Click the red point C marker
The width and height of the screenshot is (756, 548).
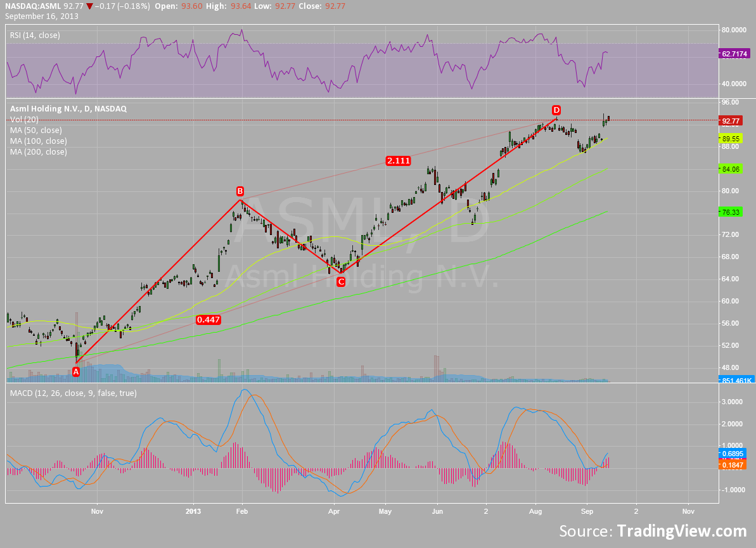341,281
